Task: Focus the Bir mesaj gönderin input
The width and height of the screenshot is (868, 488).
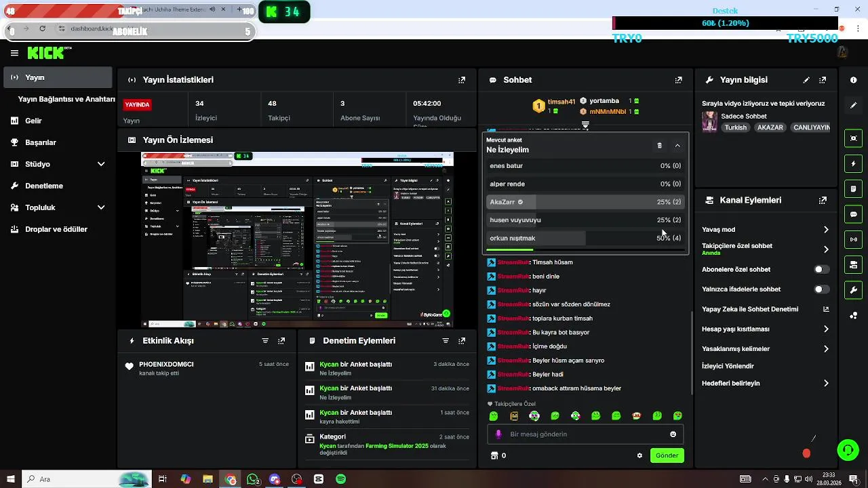Action: tap(585, 434)
